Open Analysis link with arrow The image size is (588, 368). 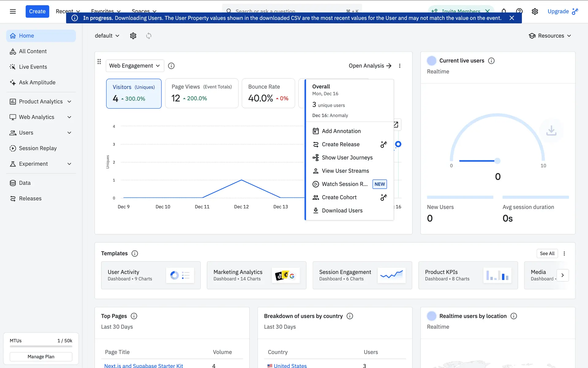370,66
